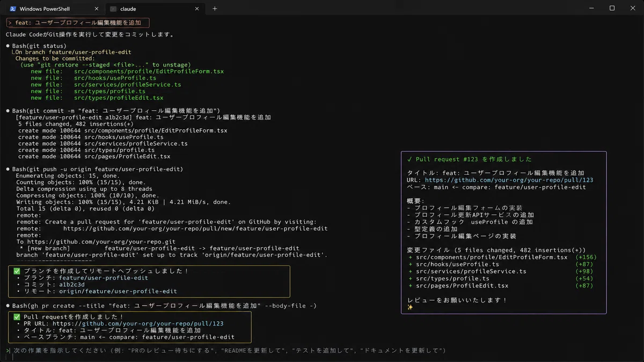Click the 'Changes to be committed:' line
Screen dimensions: 644x362
(x=55, y=58)
